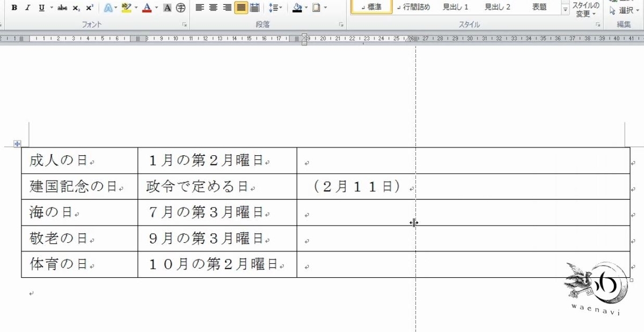644x332 pixels.
Task: Apply italic formatting with the I icon
Action: (x=27, y=9)
